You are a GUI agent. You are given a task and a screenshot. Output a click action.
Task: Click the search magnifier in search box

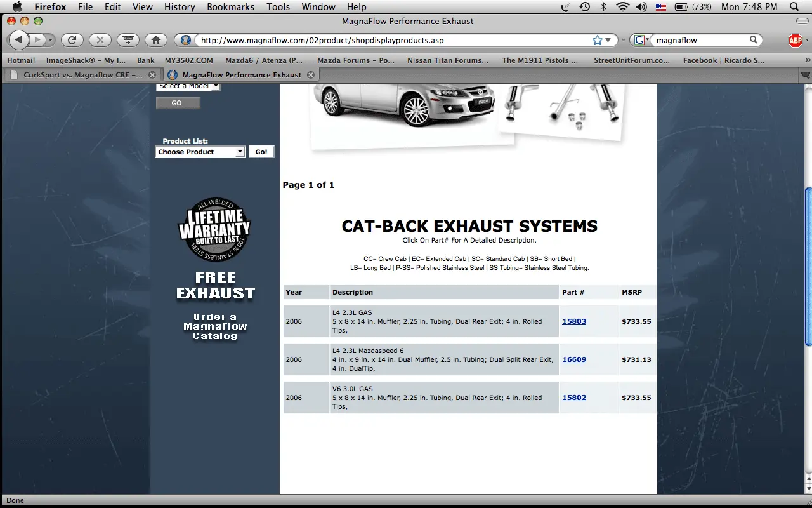coord(754,40)
